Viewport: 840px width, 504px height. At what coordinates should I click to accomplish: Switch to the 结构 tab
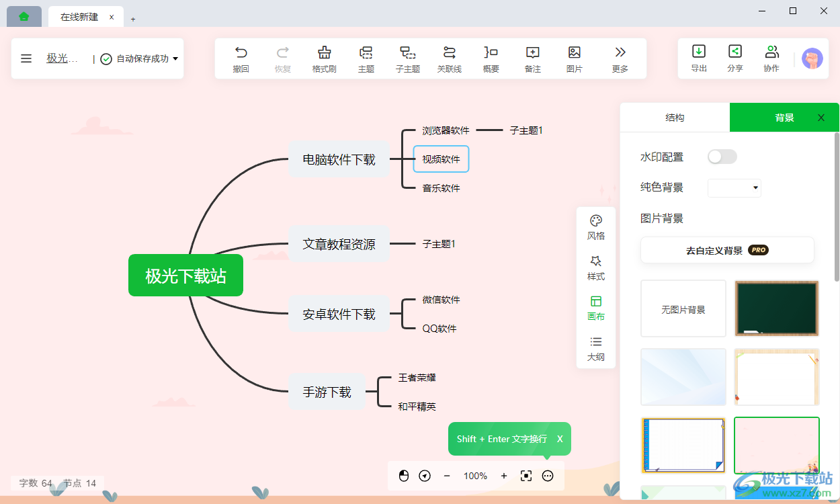click(675, 118)
